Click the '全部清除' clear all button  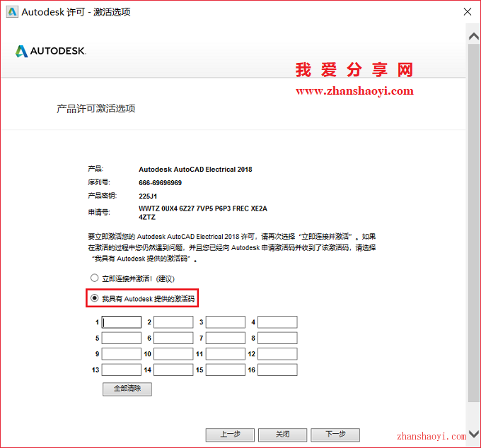(x=127, y=389)
